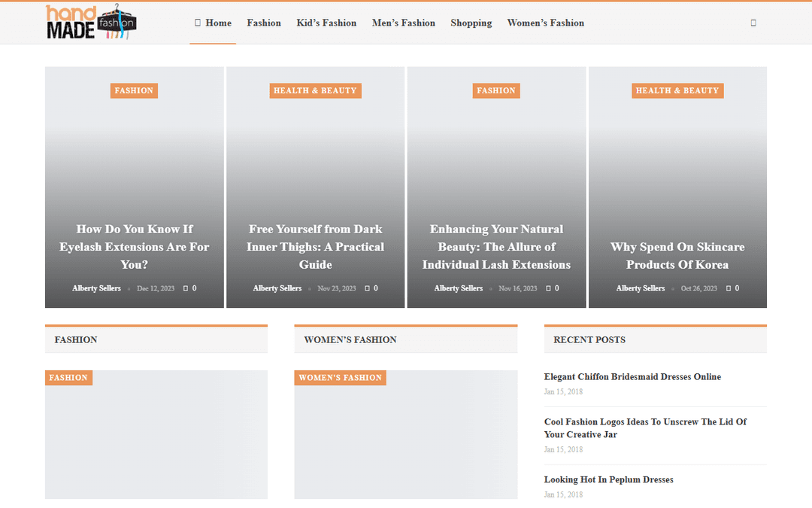812x508 pixels.
Task: Click the FASHION section heading
Action: click(x=76, y=340)
